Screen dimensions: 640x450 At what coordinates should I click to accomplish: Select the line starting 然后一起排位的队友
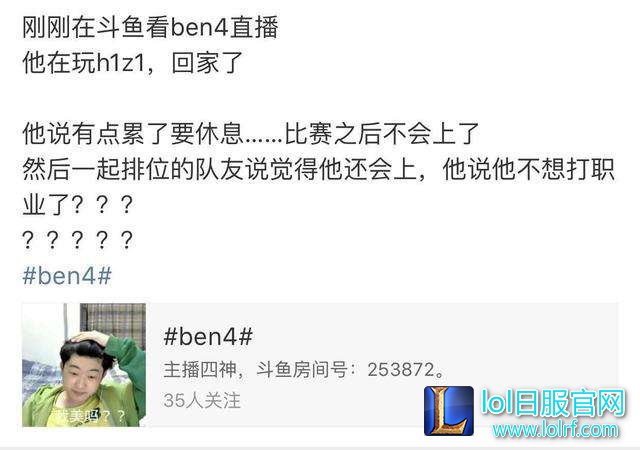[318, 169]
